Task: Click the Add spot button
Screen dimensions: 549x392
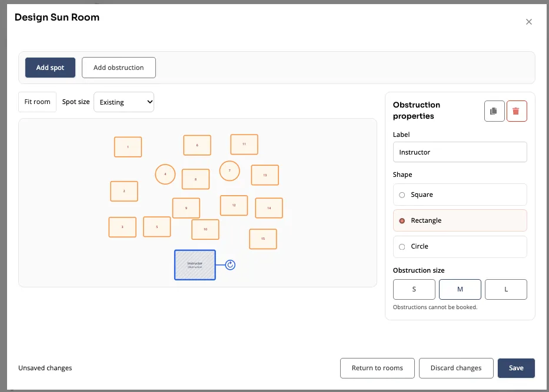Action: (x=50, y=68)
